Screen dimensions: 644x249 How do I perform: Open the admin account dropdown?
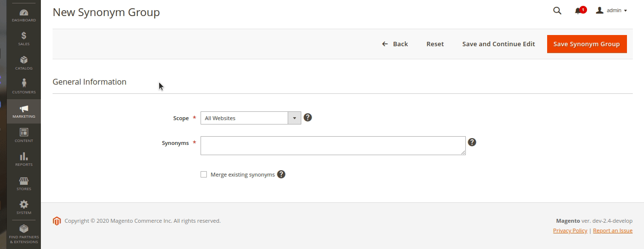pos(611,10)
